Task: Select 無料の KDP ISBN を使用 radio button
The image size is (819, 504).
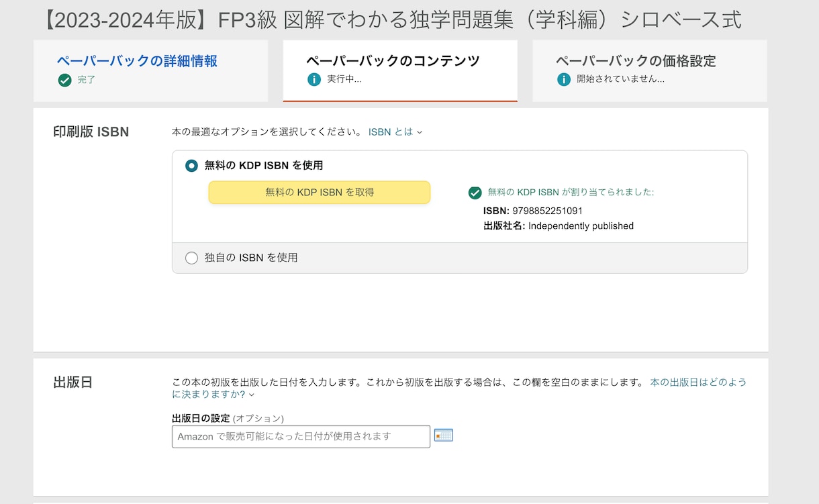Action: pyautogui.click(x=192, y=166)
